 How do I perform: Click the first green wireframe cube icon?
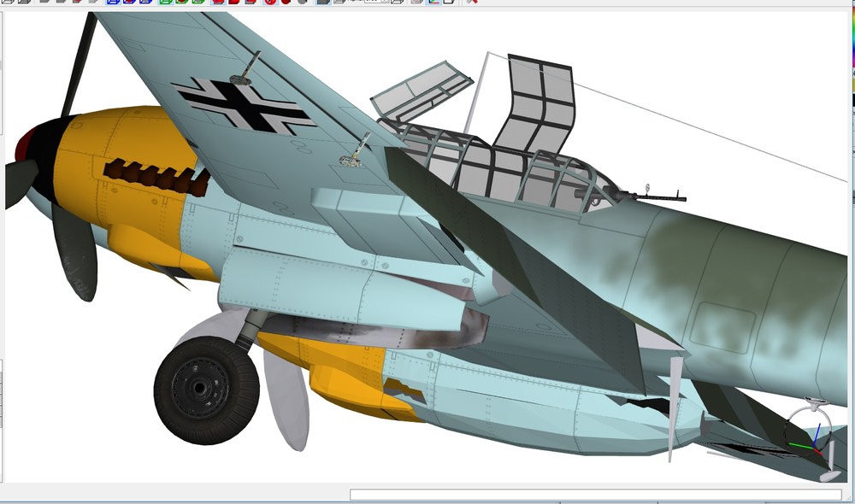click(x=166, y=2)
